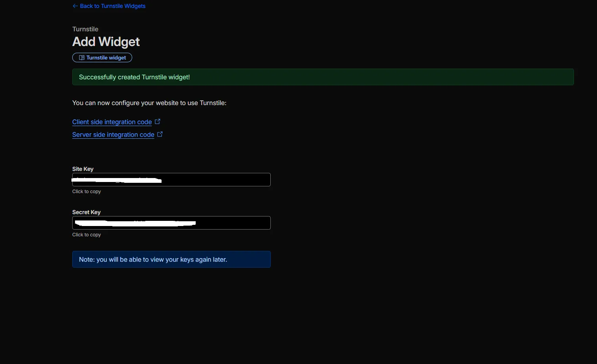Open Client side integration code
The width and height of the screenshot is (597, 364).
(x=112, y=122)
